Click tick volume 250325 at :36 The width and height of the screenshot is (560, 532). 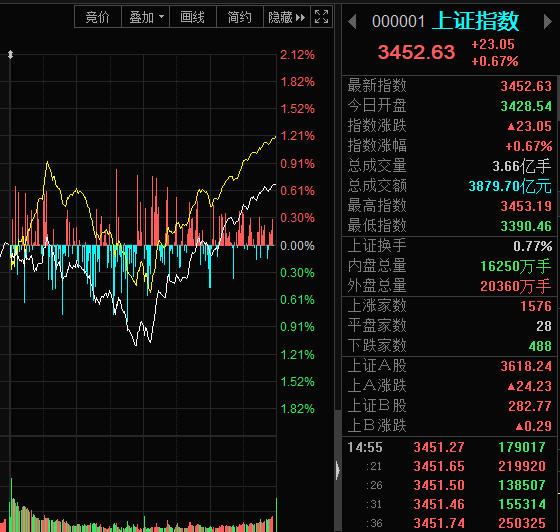522,523
